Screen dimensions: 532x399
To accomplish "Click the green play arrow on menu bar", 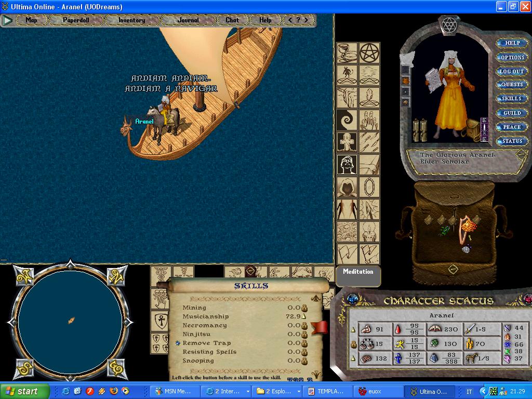I will 7,20.
